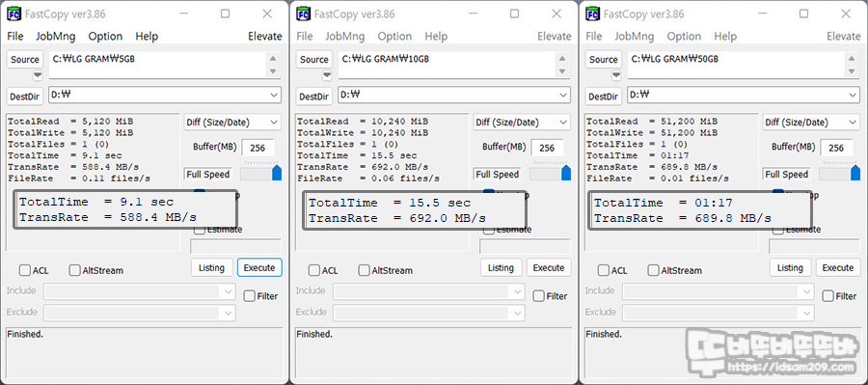Open DestDir D:\ combo box in 10GB window
Screen dimensions: 868x385
454,95
